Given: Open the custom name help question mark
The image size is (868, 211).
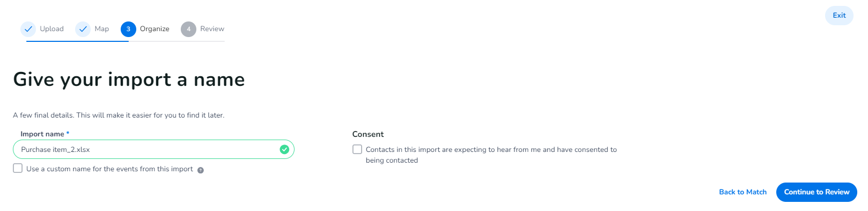Looking at the screenshot, I should tap(201, 170).
